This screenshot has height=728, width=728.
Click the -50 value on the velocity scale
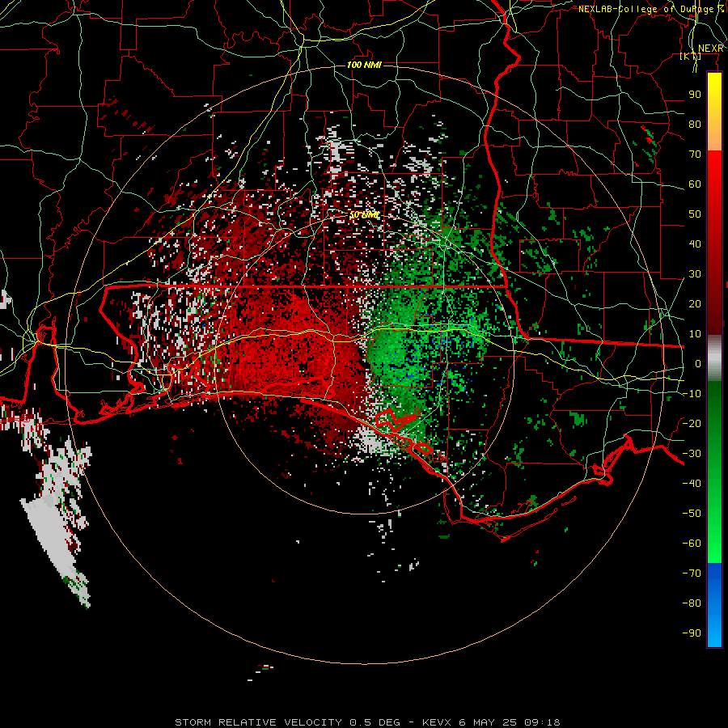[x=692, y=513]
